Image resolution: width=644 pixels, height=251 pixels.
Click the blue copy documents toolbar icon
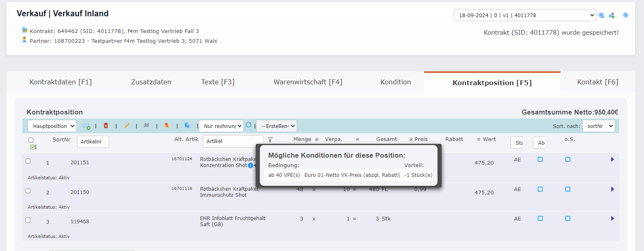click(187, 125)
